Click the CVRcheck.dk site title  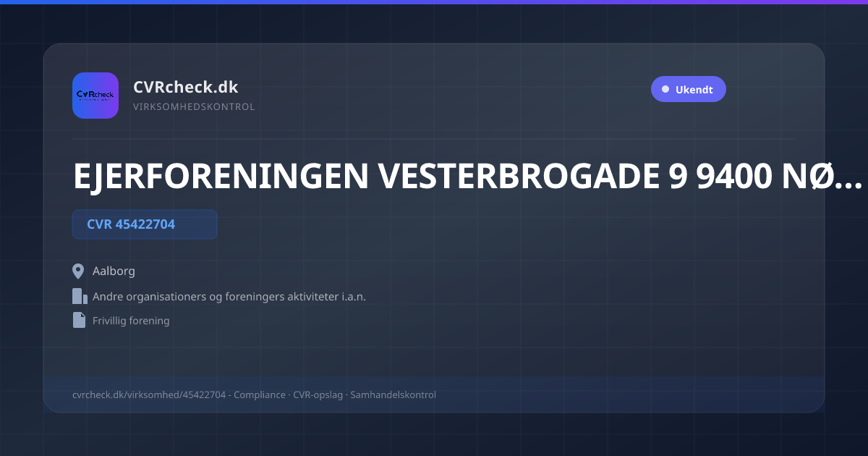point(185,87)
